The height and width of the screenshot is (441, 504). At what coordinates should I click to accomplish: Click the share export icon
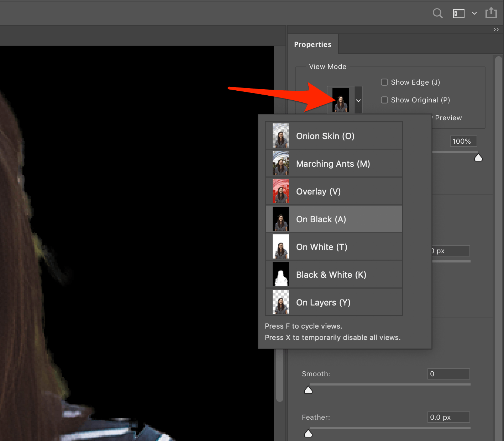pos(491,13)
